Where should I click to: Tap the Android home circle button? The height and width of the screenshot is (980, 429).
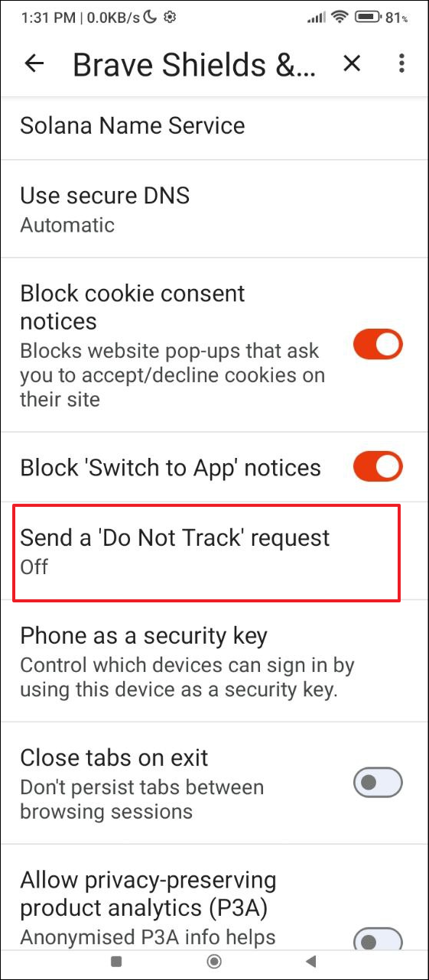215,961
